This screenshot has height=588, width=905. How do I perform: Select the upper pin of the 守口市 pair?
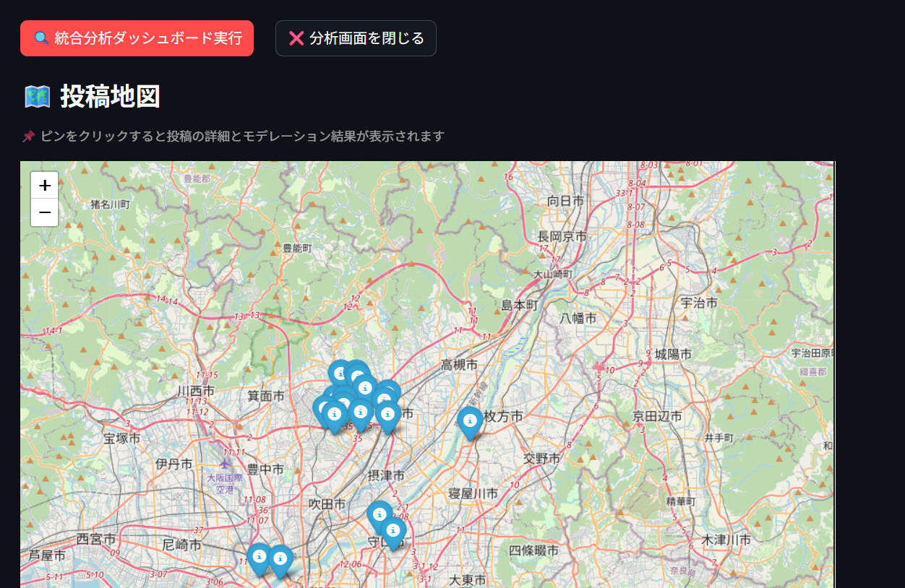pos(379,514)
